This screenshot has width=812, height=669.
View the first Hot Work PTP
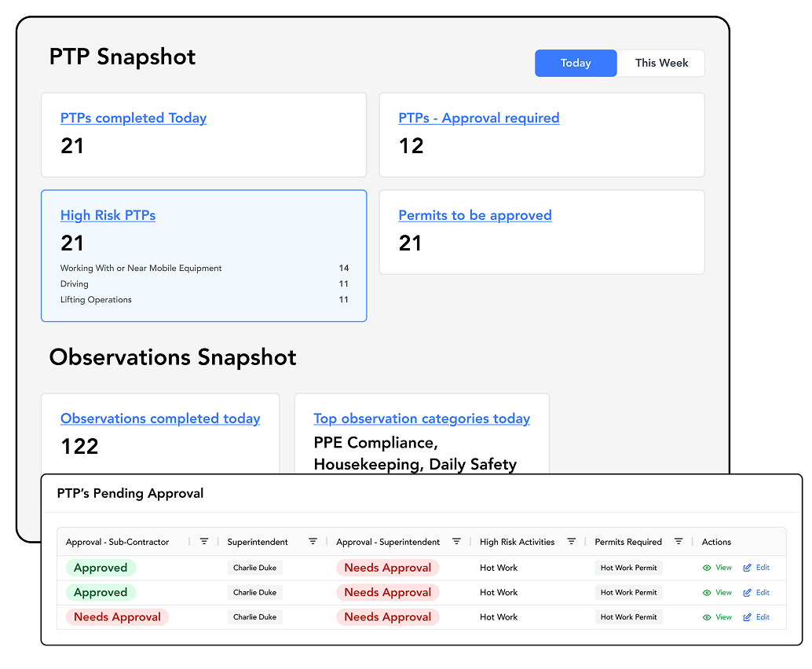717,567
